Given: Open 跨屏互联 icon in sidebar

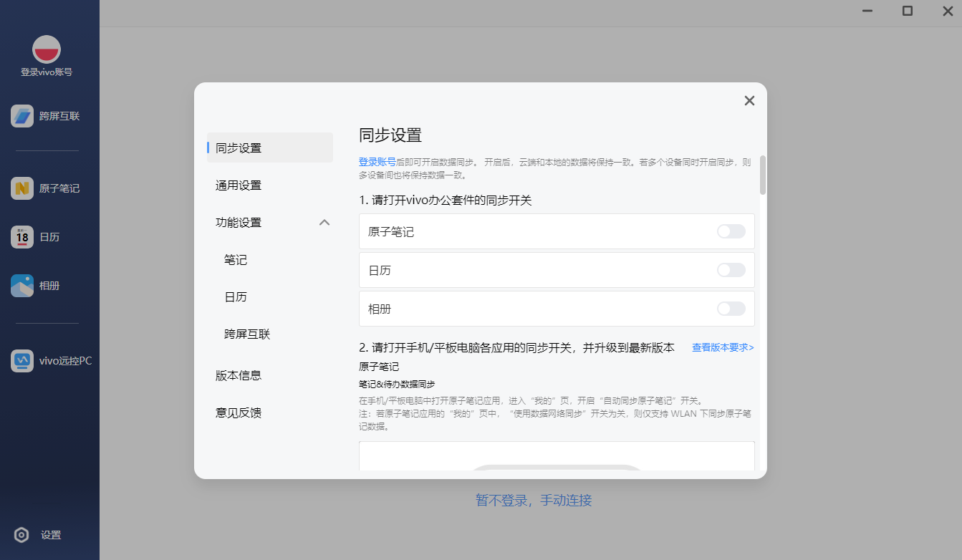Looking at the screenshot, I should point(22,116).
